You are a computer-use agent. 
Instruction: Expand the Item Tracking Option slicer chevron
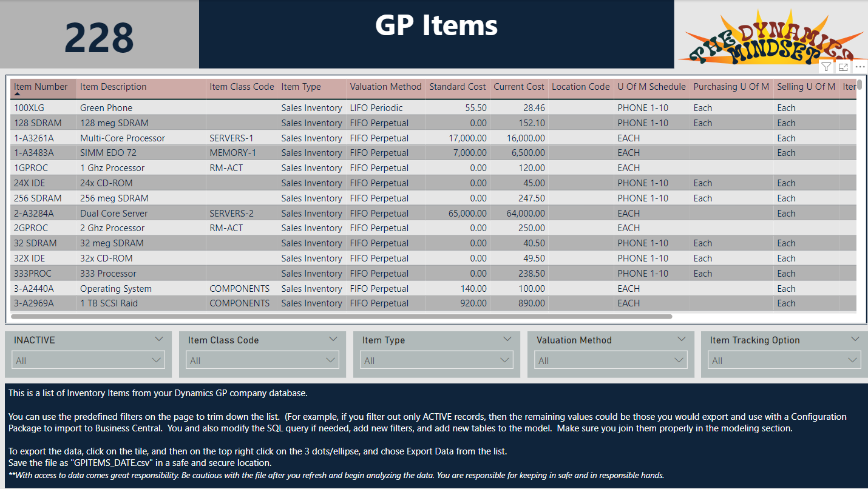[855, 339]
